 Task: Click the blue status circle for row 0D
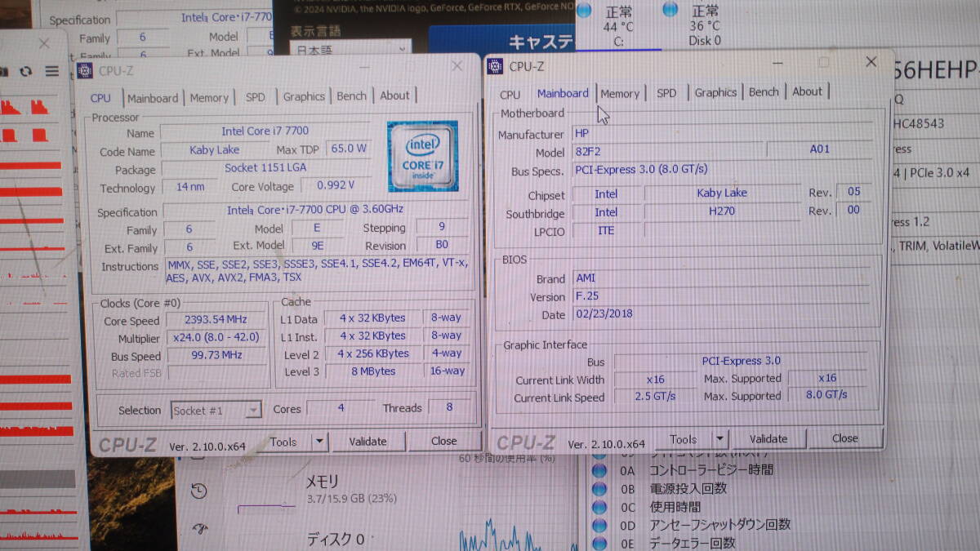600,525
